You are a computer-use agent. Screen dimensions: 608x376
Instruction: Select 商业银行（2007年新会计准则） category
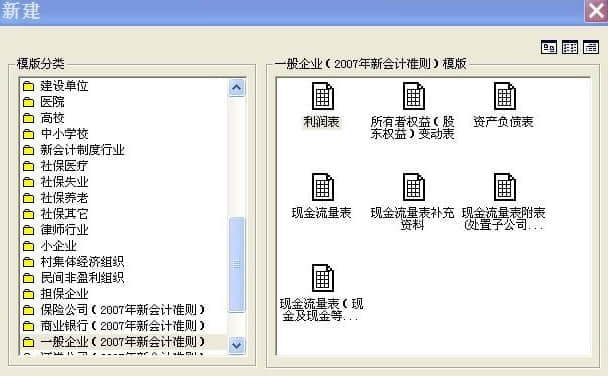coord(123,326)
